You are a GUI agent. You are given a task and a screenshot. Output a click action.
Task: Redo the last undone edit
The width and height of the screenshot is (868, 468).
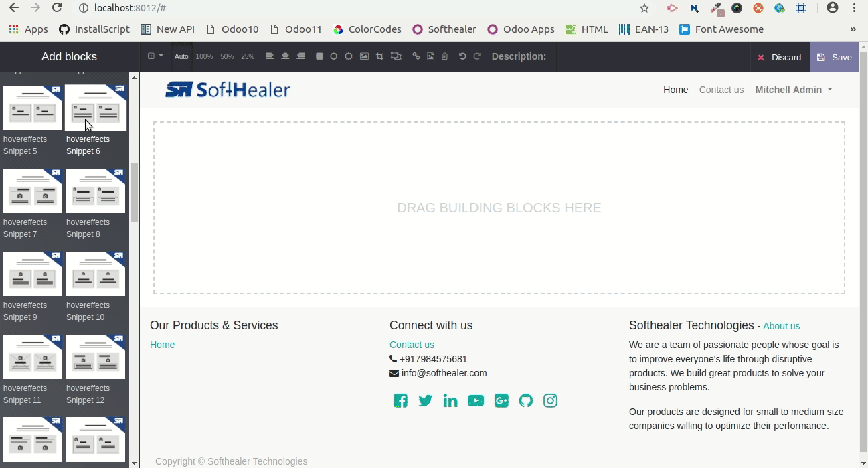pyautogui.click(x=477, y=56)
